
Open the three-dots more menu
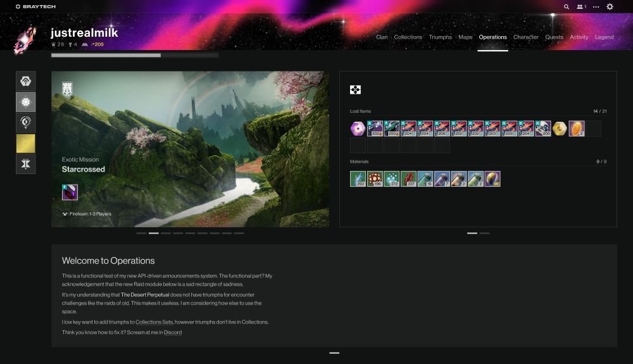(x=596, y=7)
